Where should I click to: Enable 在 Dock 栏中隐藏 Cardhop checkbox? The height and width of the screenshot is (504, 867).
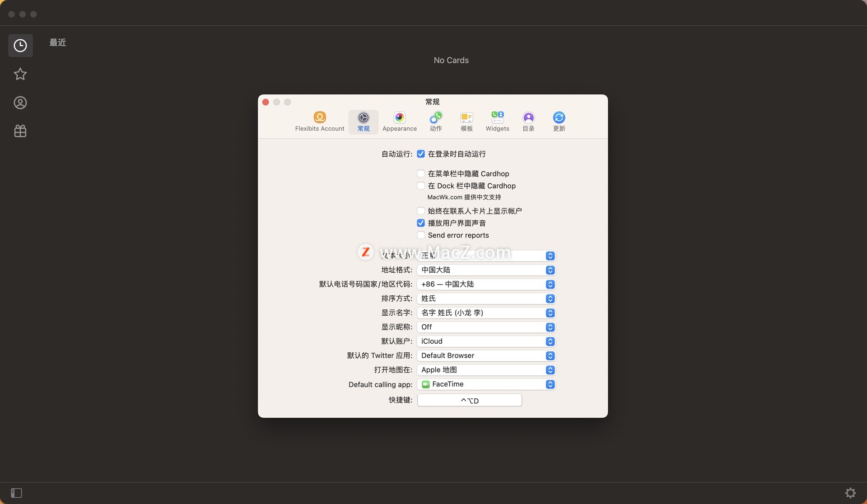[x=421, y=186]
